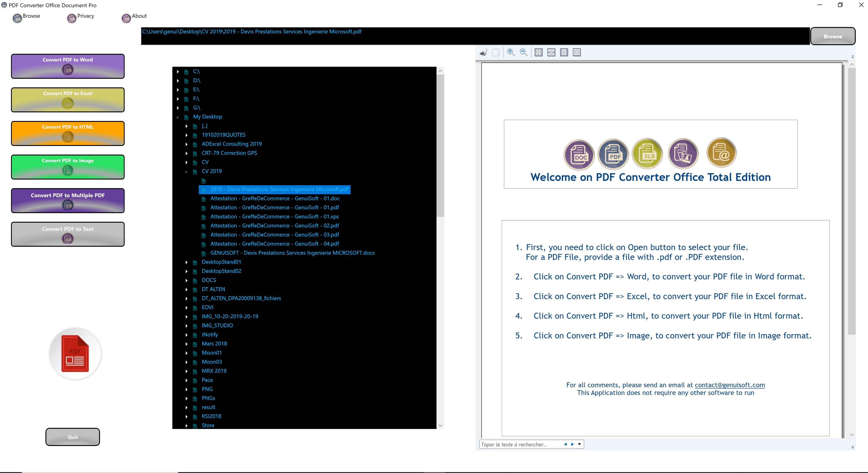This screenshot has height=473, width=868.
Task: Select Attestation GenuiSoft - 01.xps file
Action: point(274,217)
